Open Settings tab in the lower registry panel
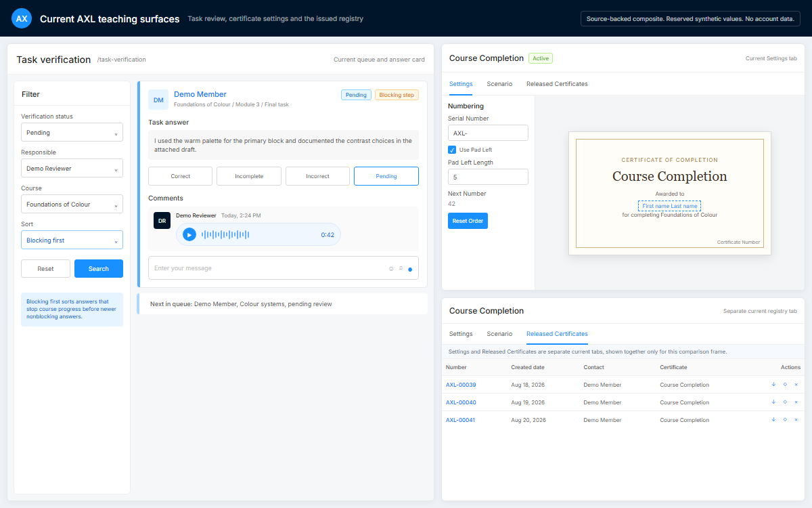This screenshot has height=508, width=812. (x=461, y=334)
